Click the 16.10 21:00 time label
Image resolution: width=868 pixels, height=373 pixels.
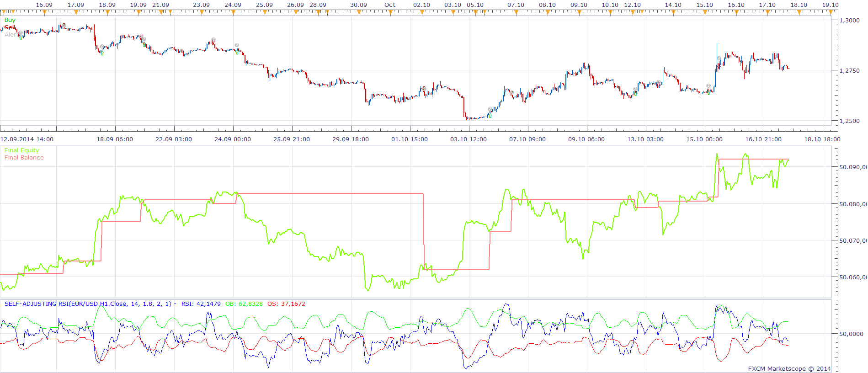pyautogui.click(x=763, y=139)
